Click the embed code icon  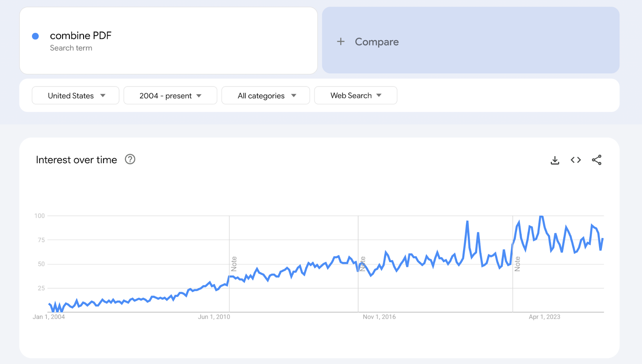(576, 160)
